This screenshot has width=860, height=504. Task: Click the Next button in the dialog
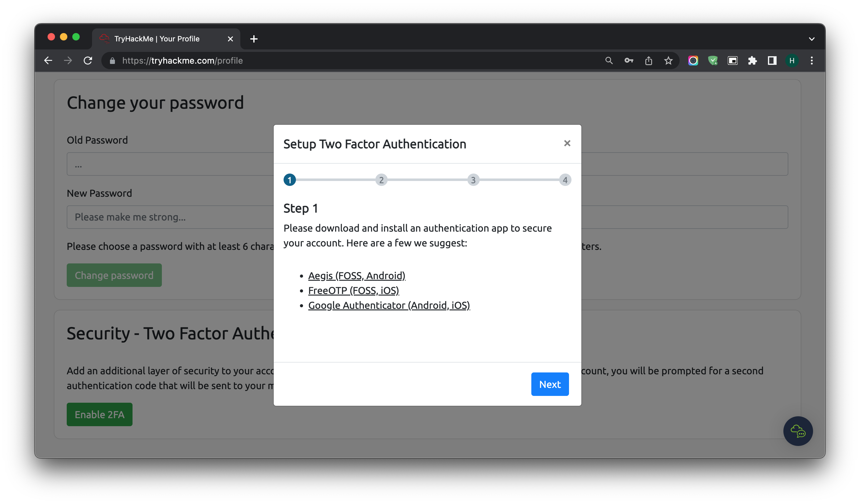pos(550,384)
